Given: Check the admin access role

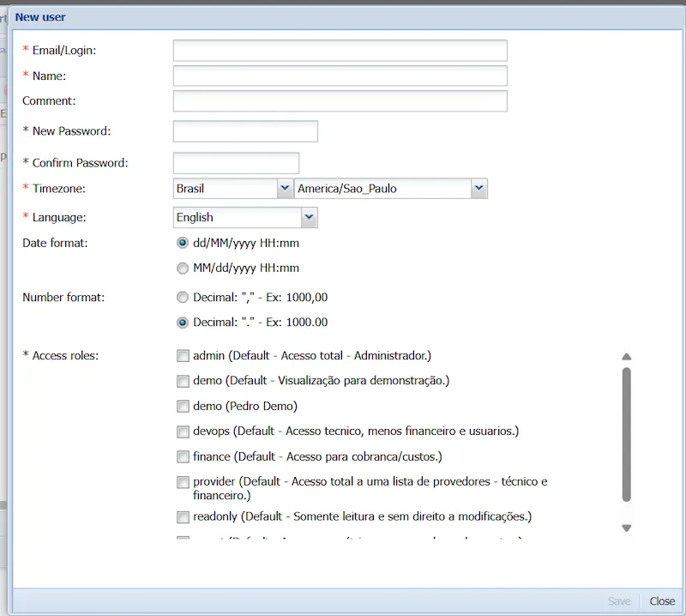Looking at the screenshot, I should 183,355.
